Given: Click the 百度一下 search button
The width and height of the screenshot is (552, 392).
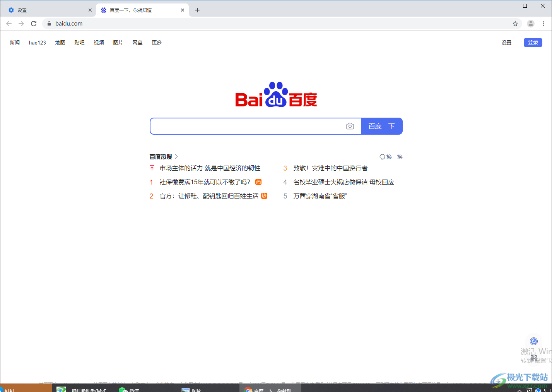Looking at the screenshot, I should tap(382, 126).
